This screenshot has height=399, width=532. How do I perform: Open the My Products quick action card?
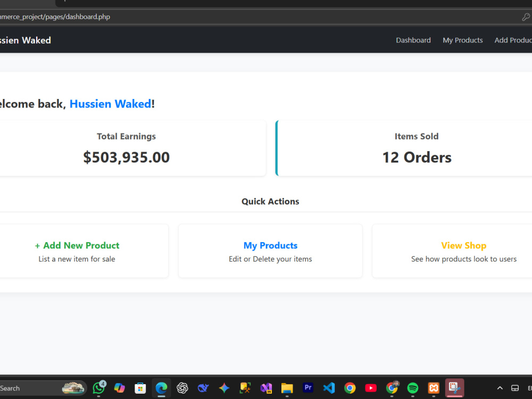(x=270, y=251)
